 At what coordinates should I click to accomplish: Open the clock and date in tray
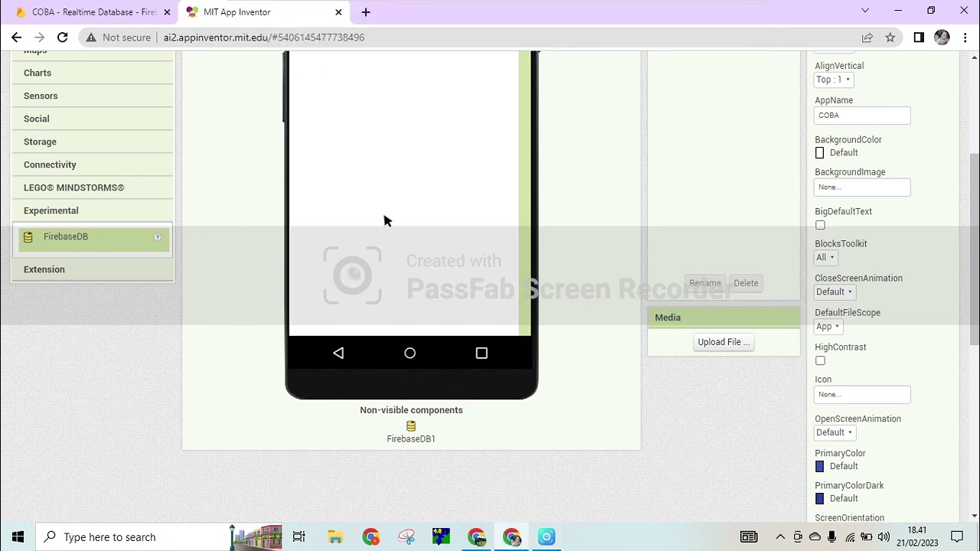pos(917,536)
